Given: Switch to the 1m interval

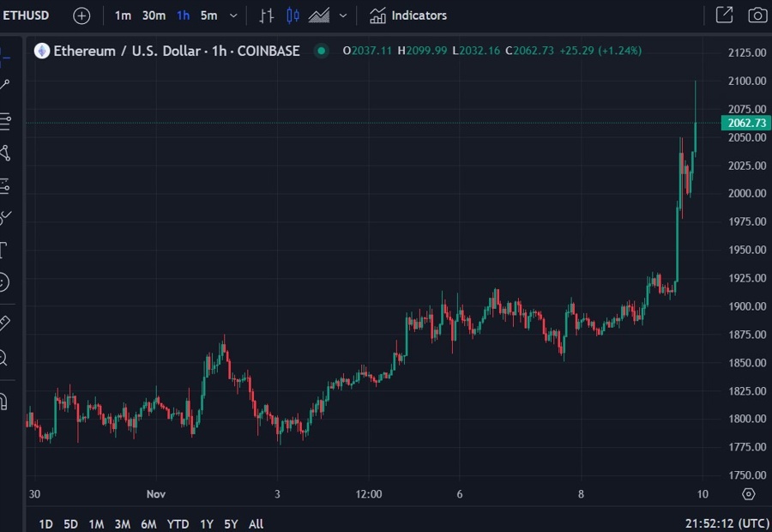Looking at the screenshot, I should tap(123, 15).
